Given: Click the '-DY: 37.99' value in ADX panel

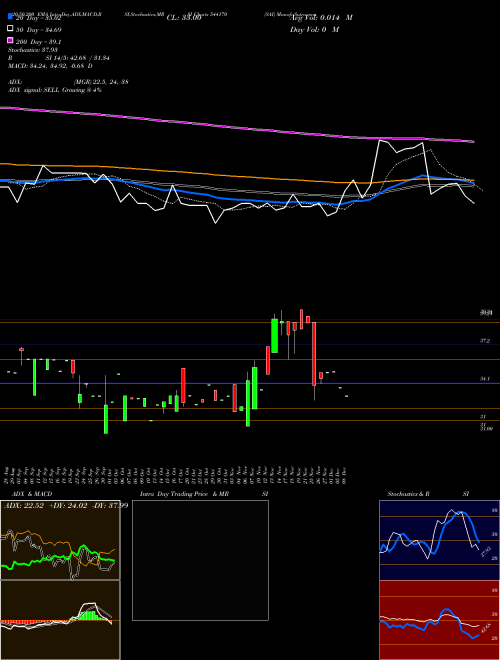Looking at the screenshot, I should pos(109,505).
